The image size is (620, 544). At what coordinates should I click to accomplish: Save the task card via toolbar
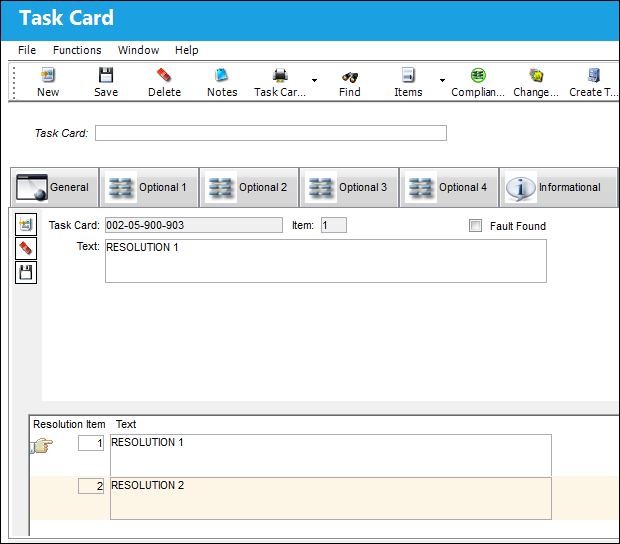106,75
